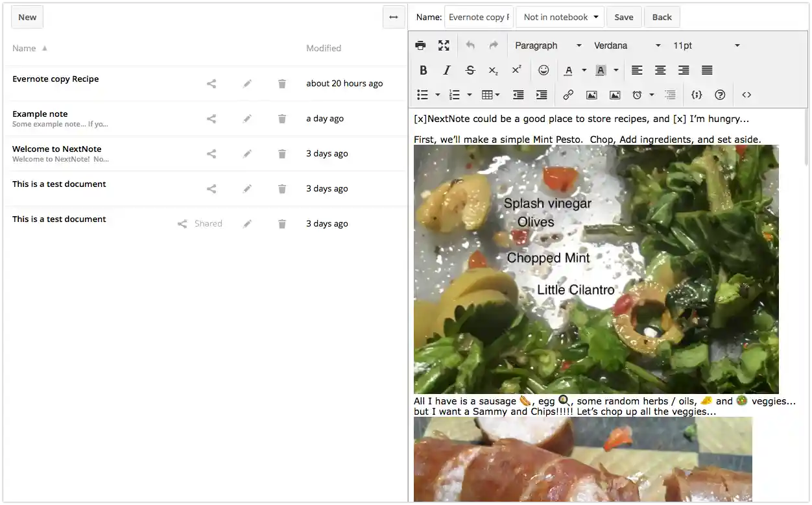Save the current note
Image resolution: width=812 pixels, height=505 pixels.
(x=623, y=17)
